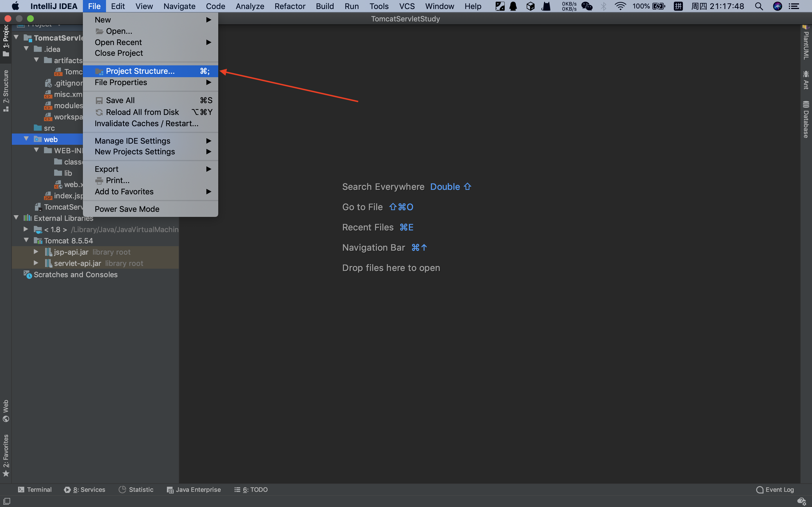Open the Terminal tool window
812x507 pixels.
pos(35,490)
